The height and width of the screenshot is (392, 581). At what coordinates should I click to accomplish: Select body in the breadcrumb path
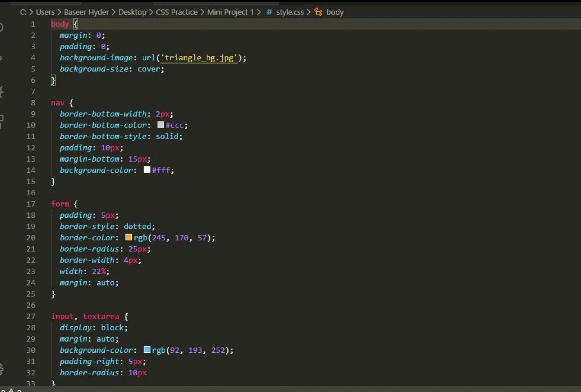(x=334, y=12)
